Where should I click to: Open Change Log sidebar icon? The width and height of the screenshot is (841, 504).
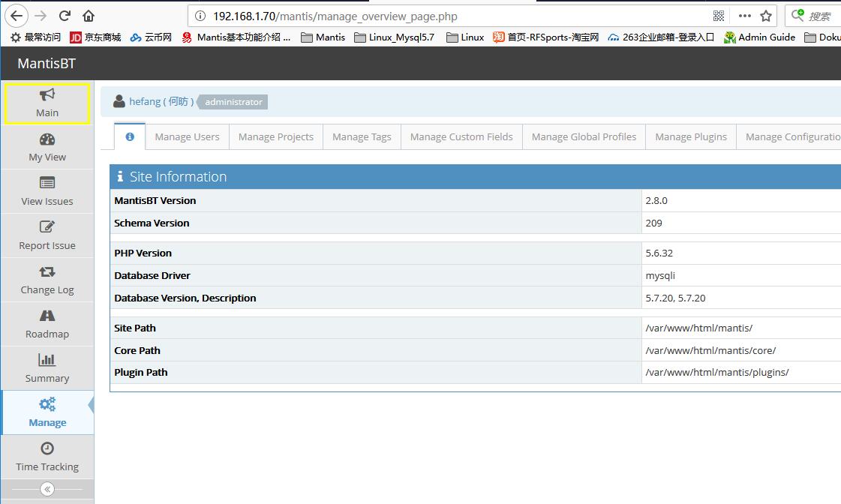tap(47, 271)
